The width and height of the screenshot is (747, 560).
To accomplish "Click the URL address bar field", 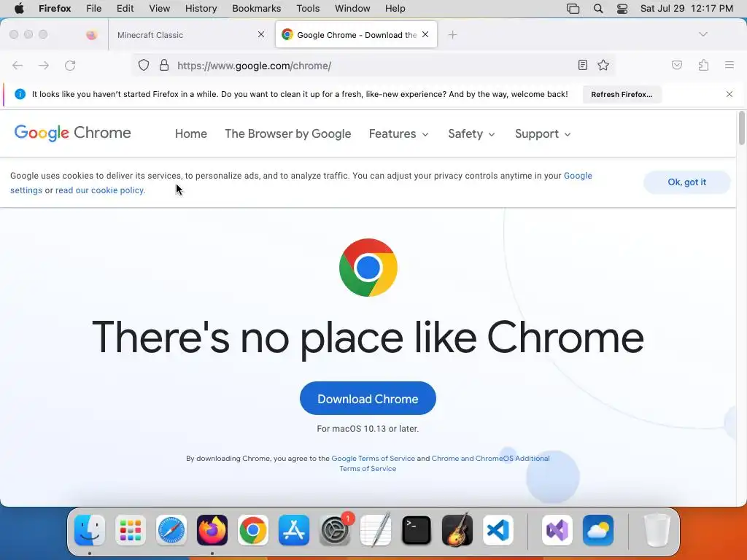I will pos(374,65).
